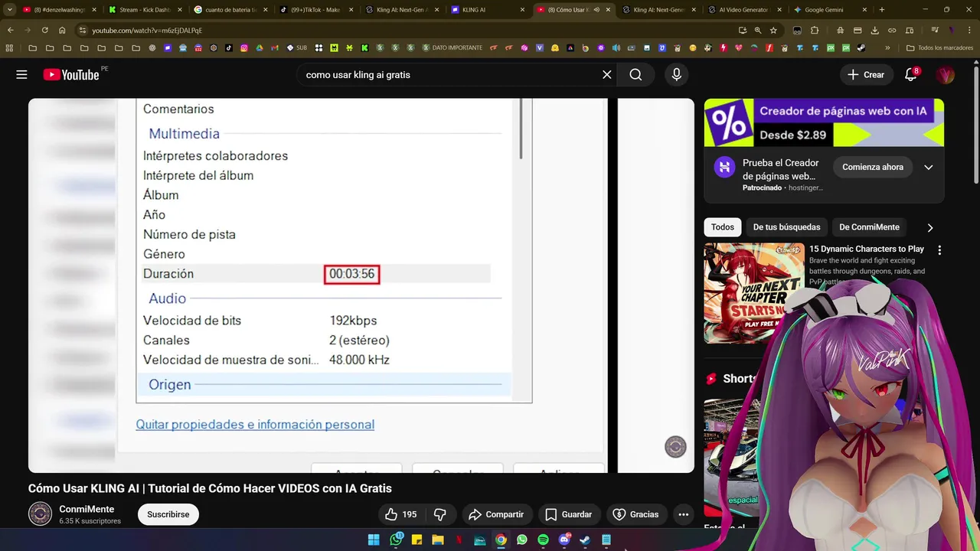
Task: Open a new browser tab
Action: (x=882, y=10)
